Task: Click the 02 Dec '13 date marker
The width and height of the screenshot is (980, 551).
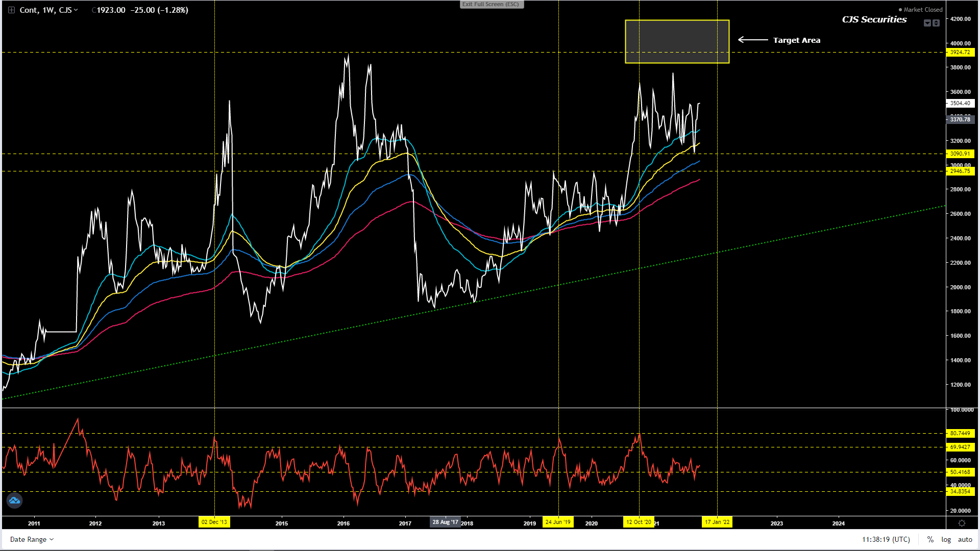Action: coord(214,522)
